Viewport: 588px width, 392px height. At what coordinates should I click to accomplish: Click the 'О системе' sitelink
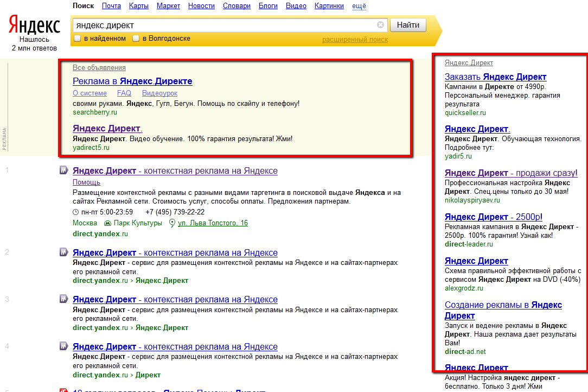pos(90,93)
